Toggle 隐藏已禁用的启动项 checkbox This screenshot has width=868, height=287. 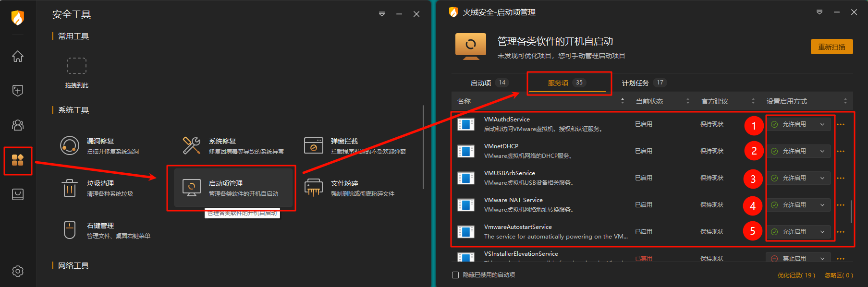click(455, 275)
